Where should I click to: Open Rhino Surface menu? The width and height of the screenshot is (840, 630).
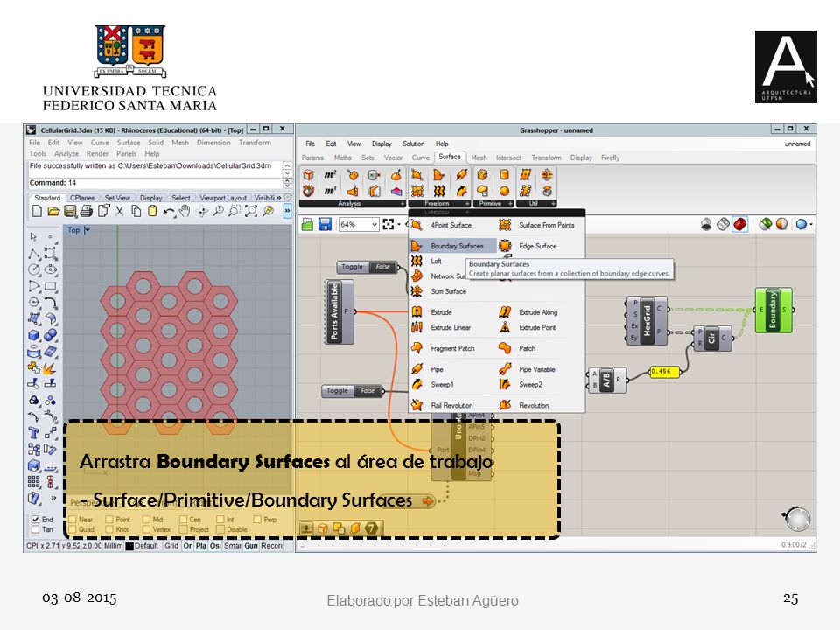coord(129,143)
